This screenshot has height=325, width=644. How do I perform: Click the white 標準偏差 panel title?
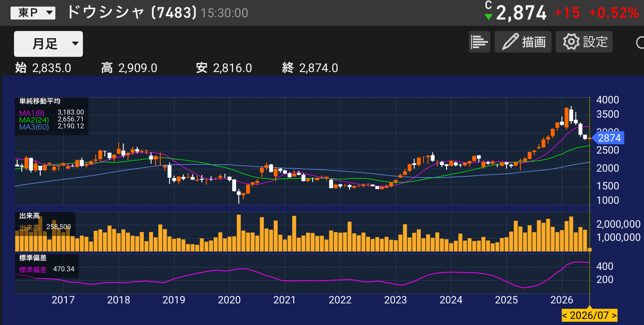pyautogui.click(x=33, y=258)
